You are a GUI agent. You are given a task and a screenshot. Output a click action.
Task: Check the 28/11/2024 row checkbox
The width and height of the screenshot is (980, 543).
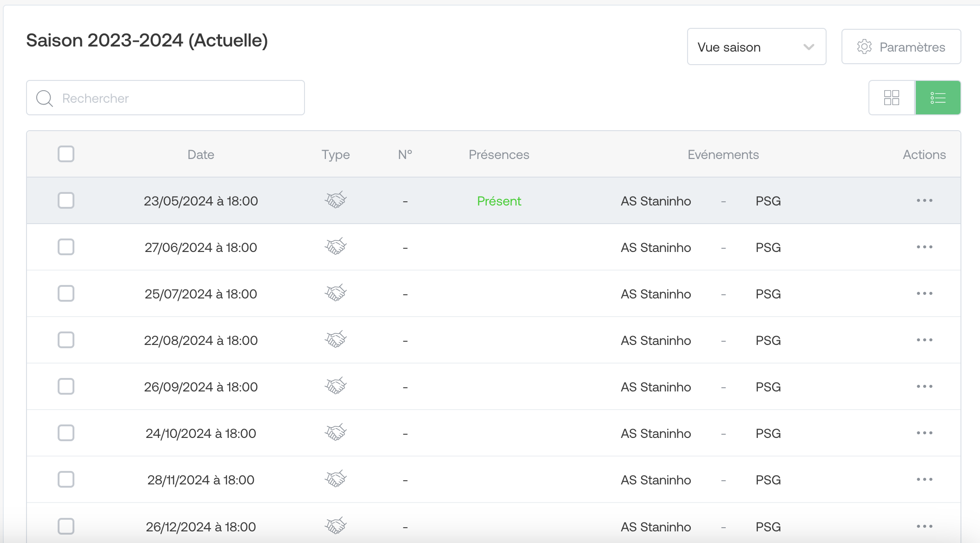[66, 479]
